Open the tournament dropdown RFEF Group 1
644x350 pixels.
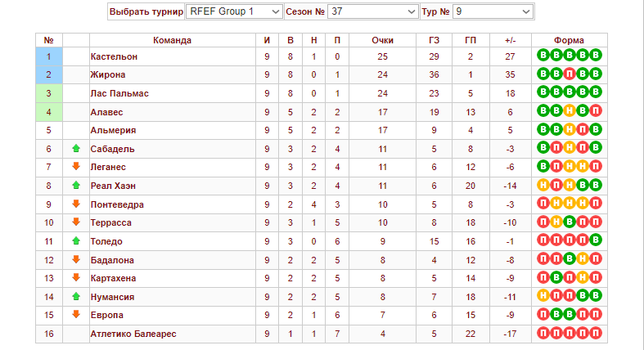coord(233,11)
